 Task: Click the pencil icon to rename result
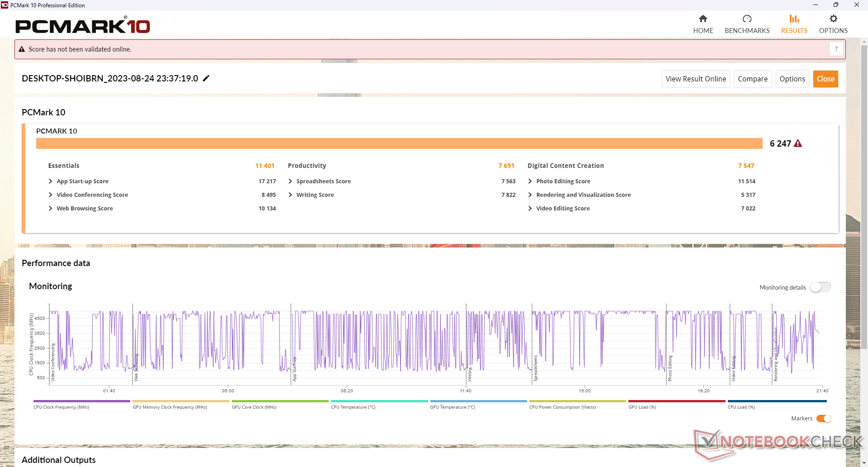pos(206,78)
